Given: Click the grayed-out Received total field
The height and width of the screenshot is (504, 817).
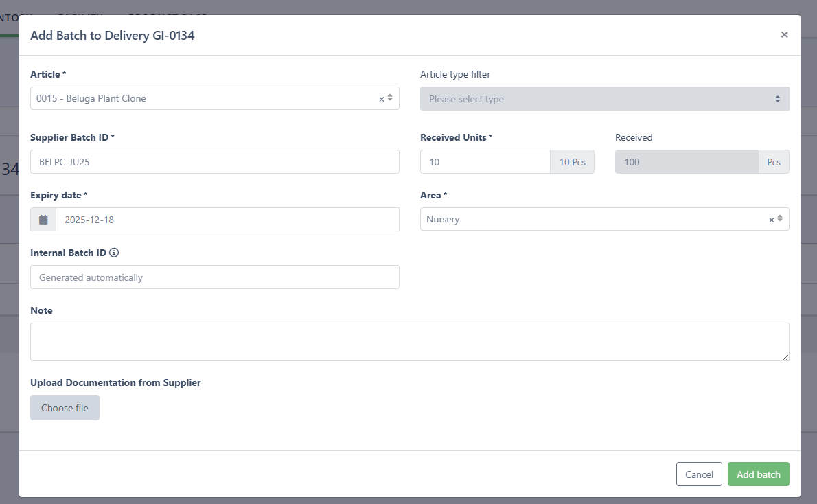Looking at the screenshot, I should point(687,162).
